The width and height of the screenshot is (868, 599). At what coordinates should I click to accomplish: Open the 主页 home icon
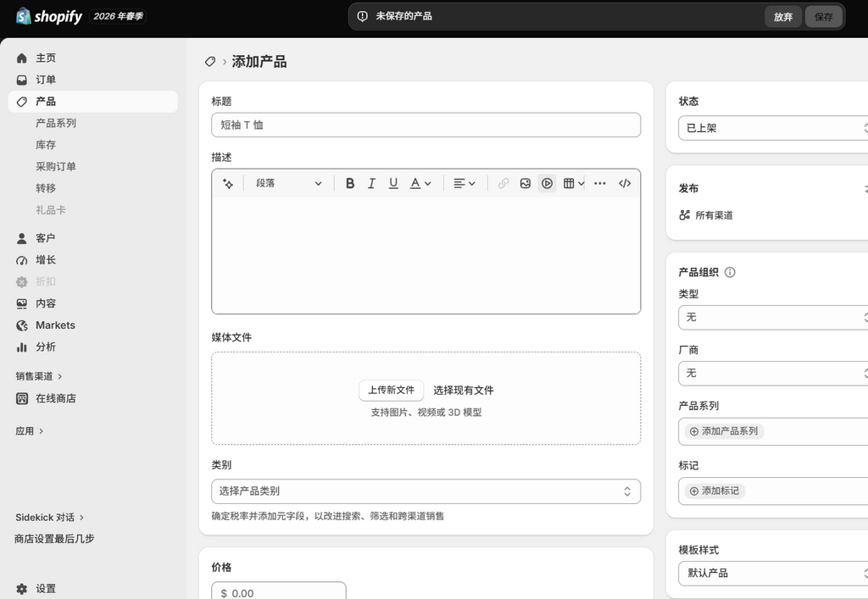(x=21, y=58)
